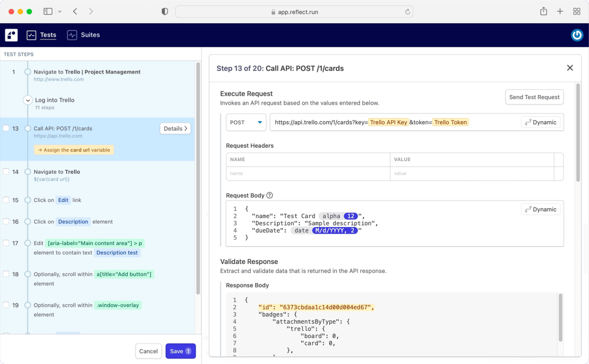Click the Edit link tag in step 15
589x364 pixels.
[x=63, y=200]
